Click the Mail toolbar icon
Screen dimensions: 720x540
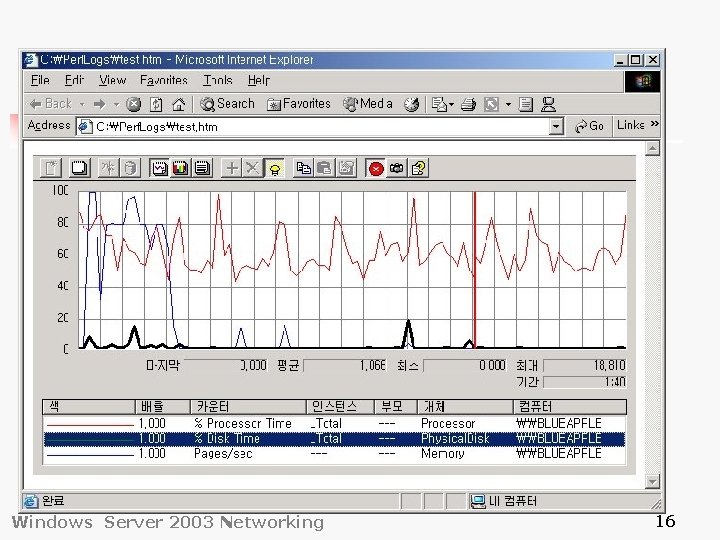439,105
